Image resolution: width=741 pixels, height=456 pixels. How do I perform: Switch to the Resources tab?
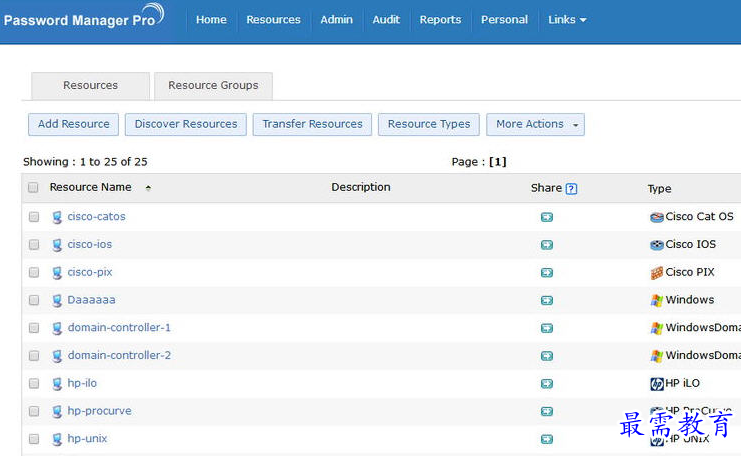(90, 86)
